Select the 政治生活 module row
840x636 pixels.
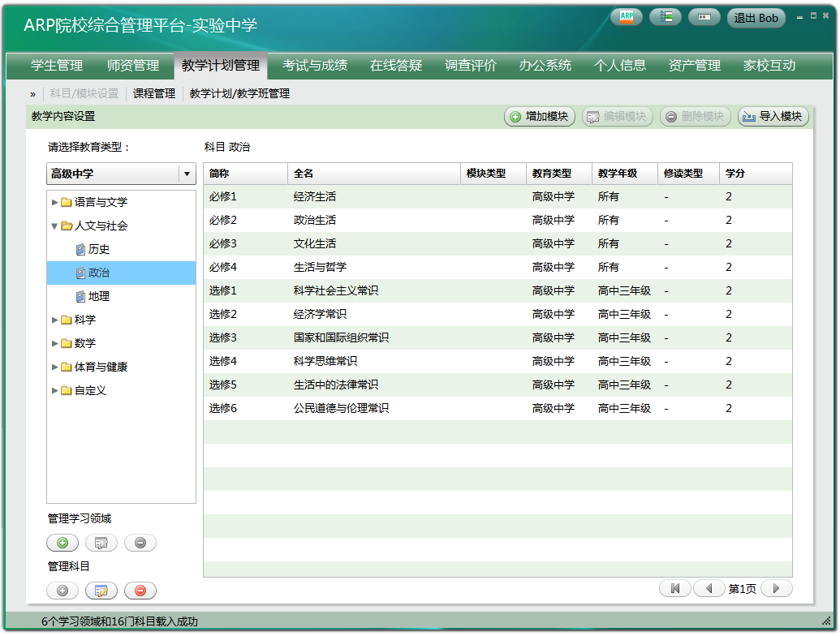click(x=498, y=221)
